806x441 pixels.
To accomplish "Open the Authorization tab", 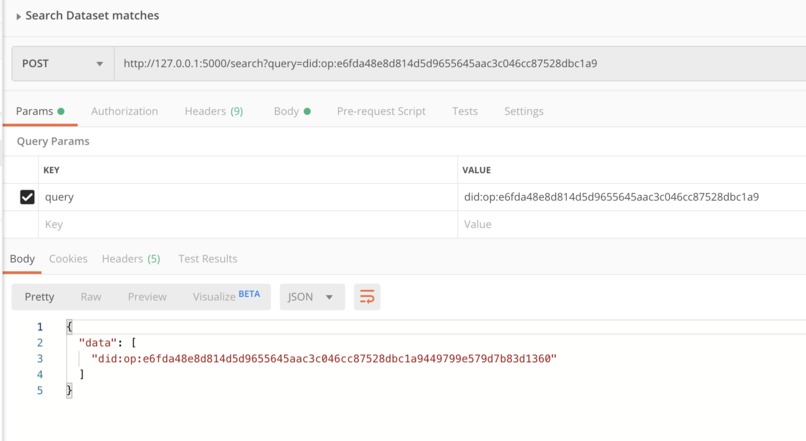I will click(x=124, y=112).
